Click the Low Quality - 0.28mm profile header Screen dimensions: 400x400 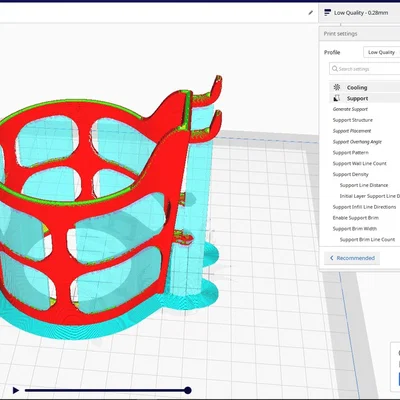[x=361, y=13]
